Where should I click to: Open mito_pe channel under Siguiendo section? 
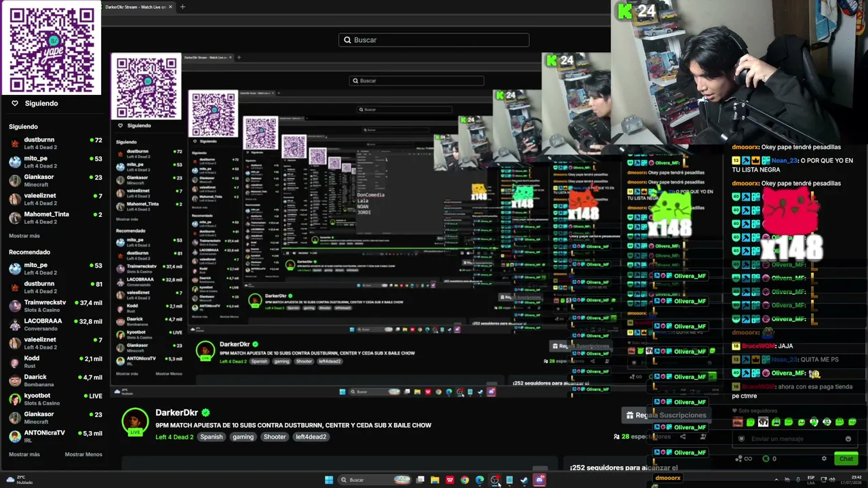coord(54,162)
